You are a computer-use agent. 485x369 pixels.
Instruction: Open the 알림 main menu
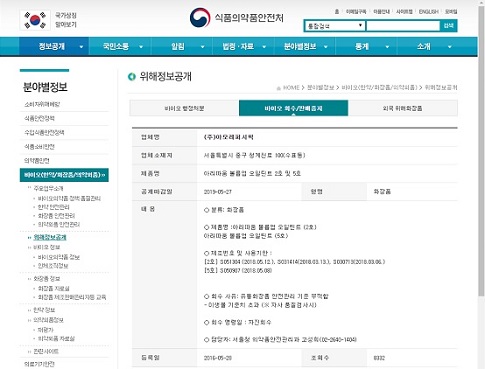coord(178,46)
